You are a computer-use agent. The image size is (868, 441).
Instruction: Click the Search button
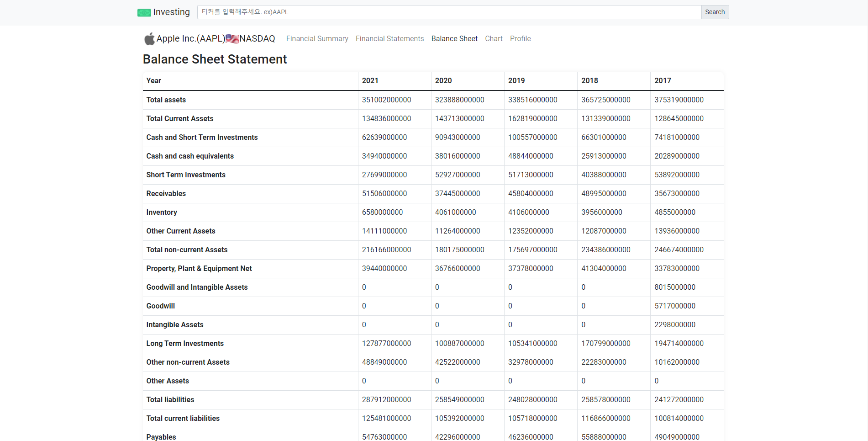click(715, 12)
